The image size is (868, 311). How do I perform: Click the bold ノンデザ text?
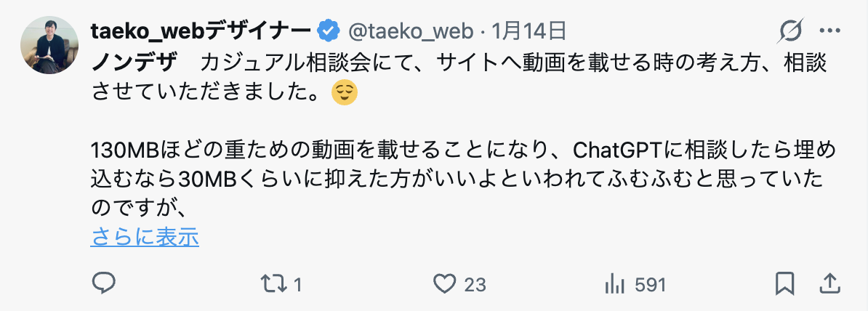click(134, 62)
